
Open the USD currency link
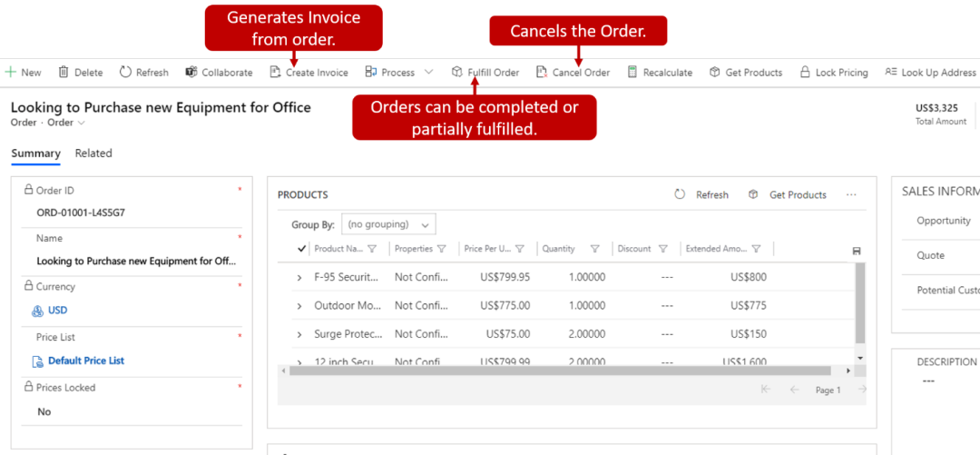[57, 311]
